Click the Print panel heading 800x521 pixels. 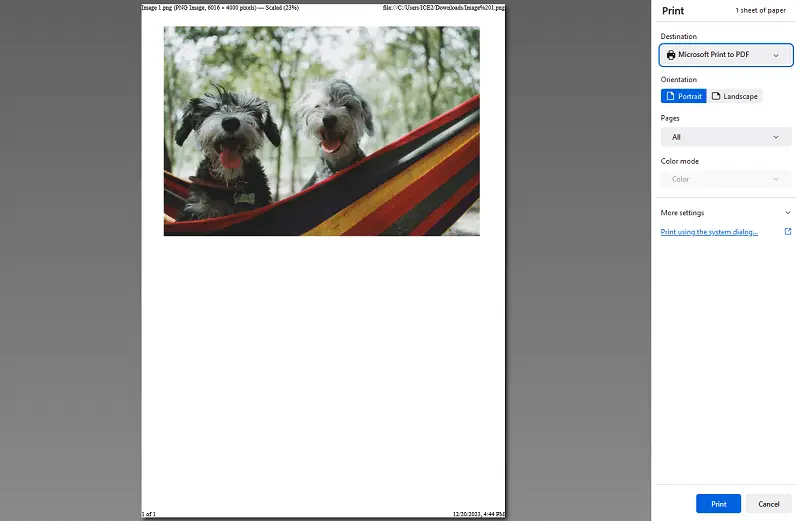point(673,11)
